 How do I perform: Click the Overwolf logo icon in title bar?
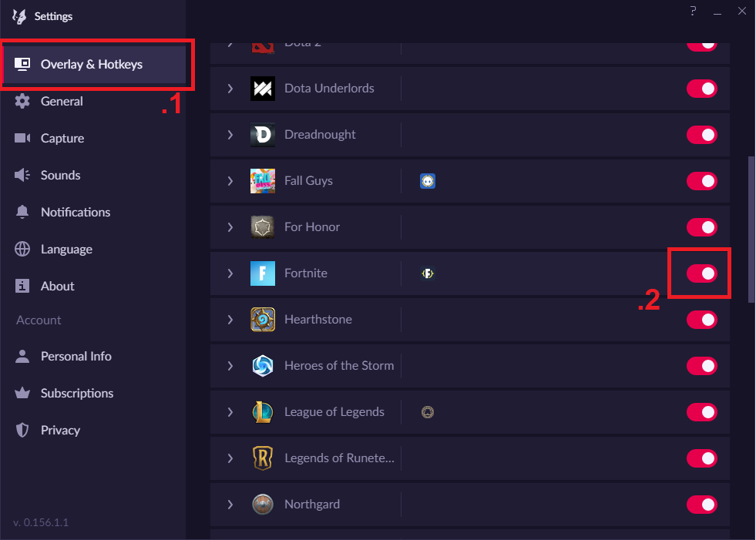19,16
